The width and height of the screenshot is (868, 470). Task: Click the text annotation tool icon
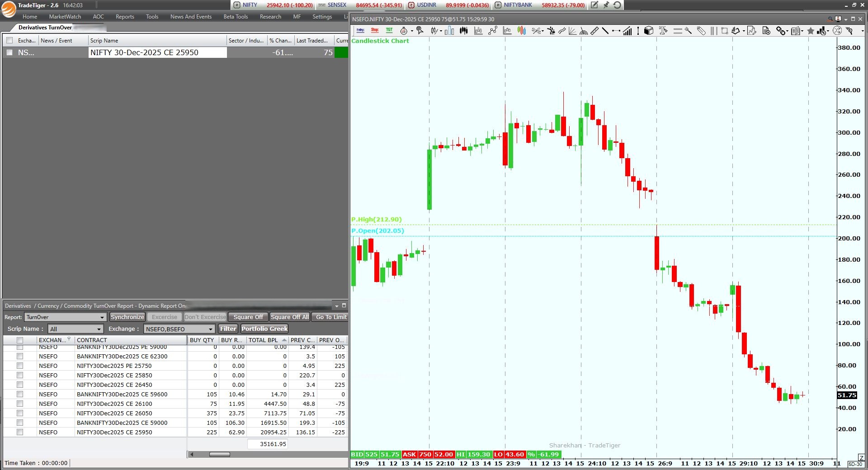tap(663, 31)
